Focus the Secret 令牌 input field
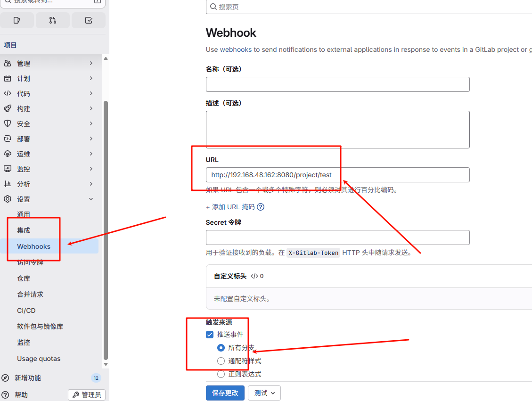The height and width of the screenshot is (401, 532). pos(337,237)
